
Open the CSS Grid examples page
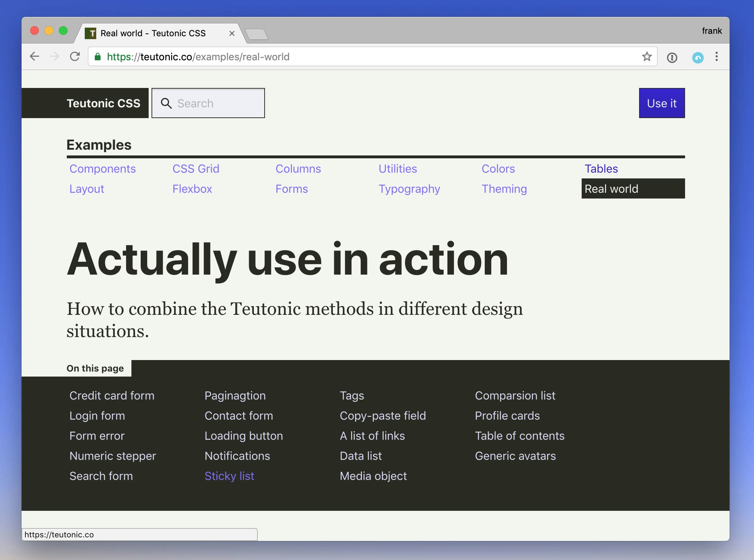pyautogui.click(x=196, y=169)
